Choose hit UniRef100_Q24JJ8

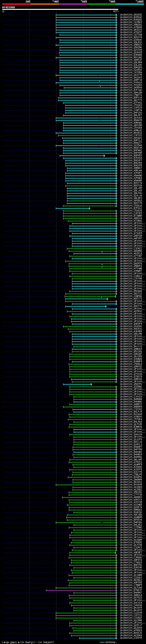pos(131,196)
